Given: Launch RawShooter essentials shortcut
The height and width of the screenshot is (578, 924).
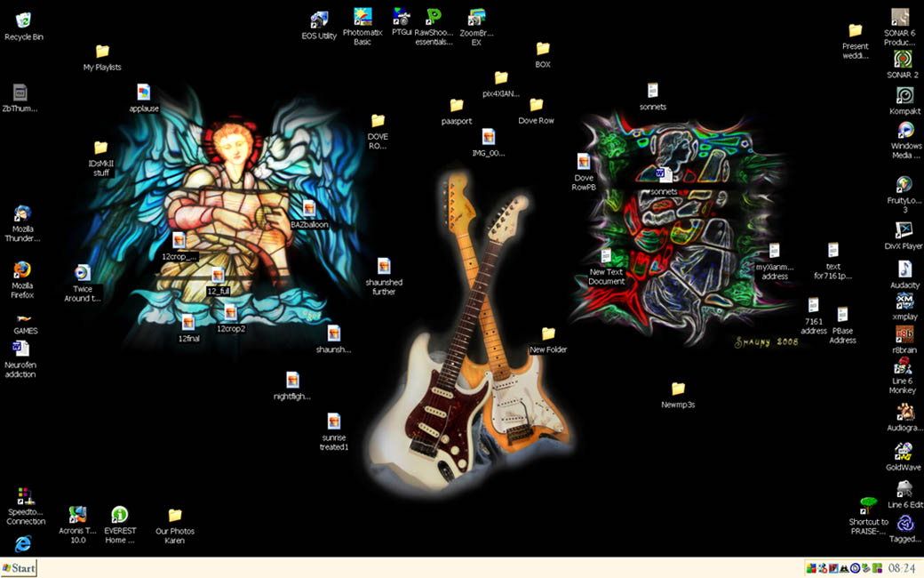Looking at the screenshot, I should coord(434,17).
